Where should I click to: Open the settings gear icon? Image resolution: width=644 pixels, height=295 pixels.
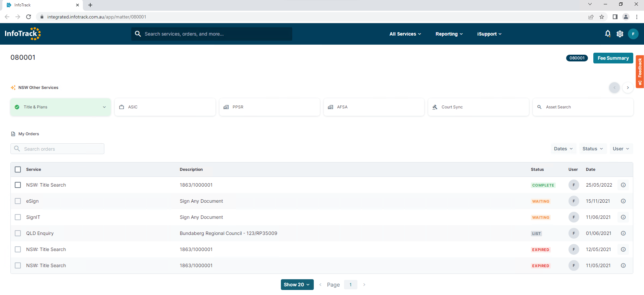click(x=620, y=34)
